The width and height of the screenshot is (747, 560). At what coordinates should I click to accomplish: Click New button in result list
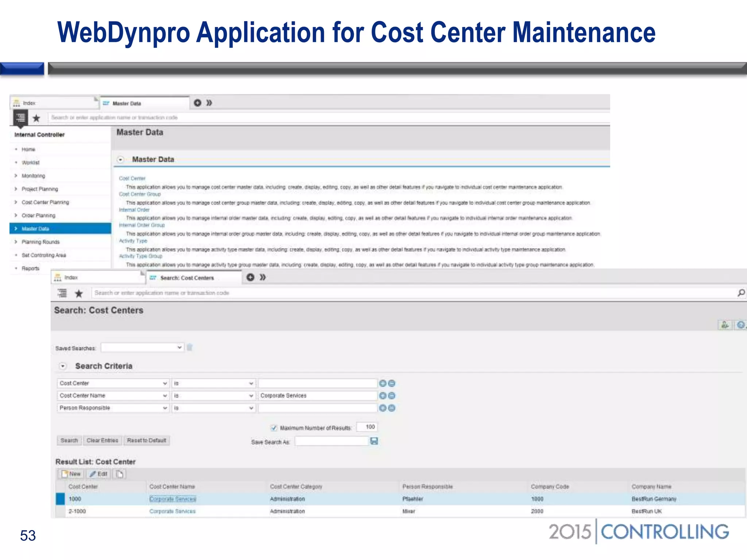[71, 474]
